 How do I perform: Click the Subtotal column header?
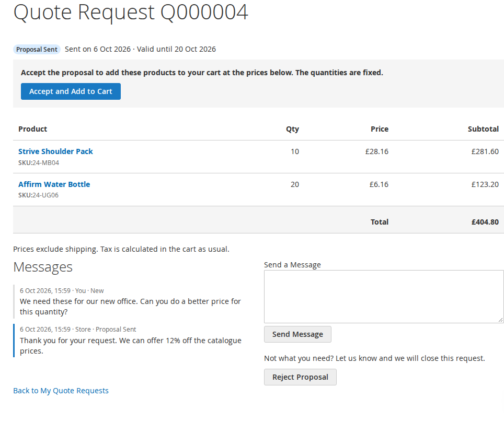pyautogui.click(x=483, y=129)
